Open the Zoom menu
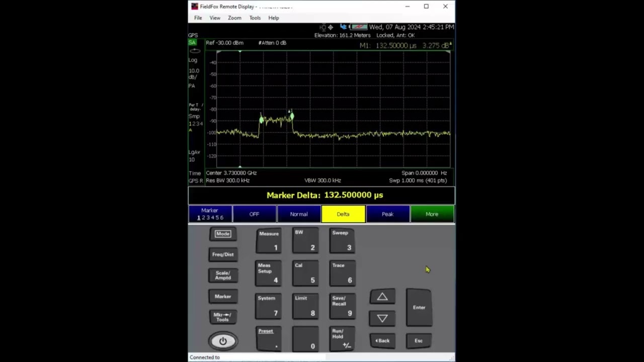644x362 pixels. click(234, 18)
